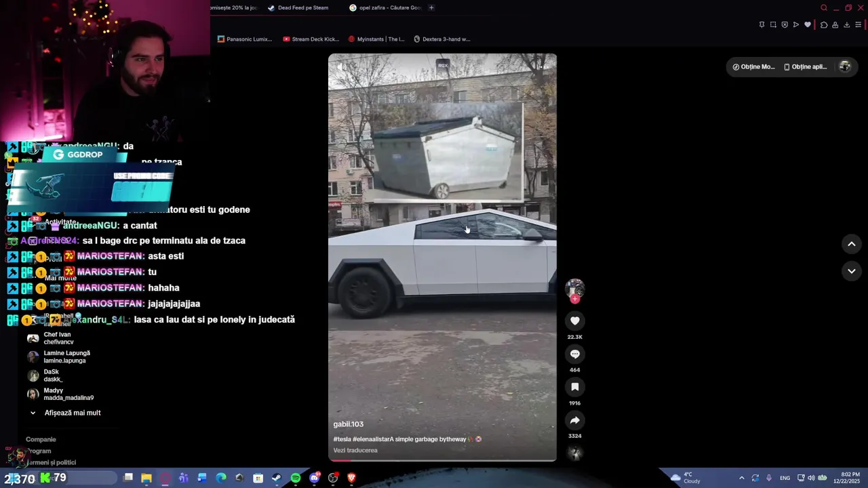Open Lamine Lapungă followed account
The image size is (868, 488).
click(58, 357)
